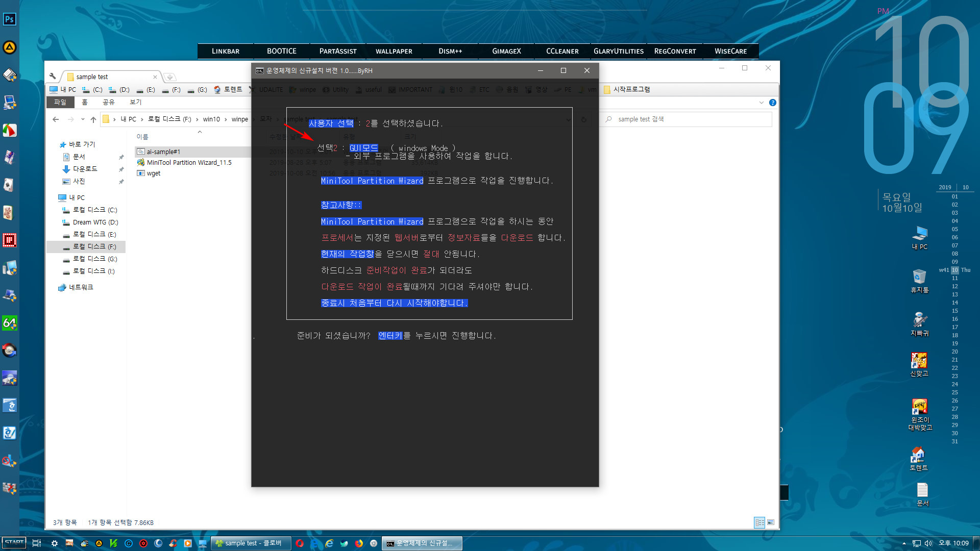The width and height of the screenshot is (980, 551).
Task: Switch explorer to large icons view icon
Action: point(771,522)
